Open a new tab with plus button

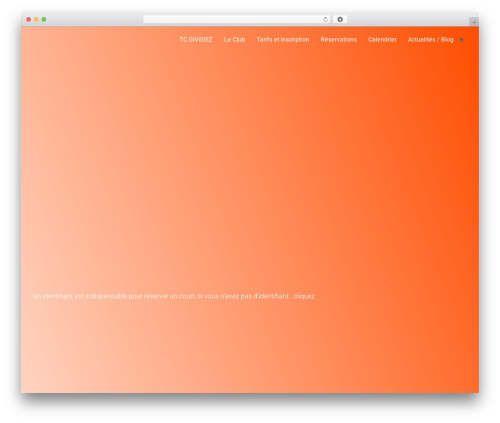point(474,22)
